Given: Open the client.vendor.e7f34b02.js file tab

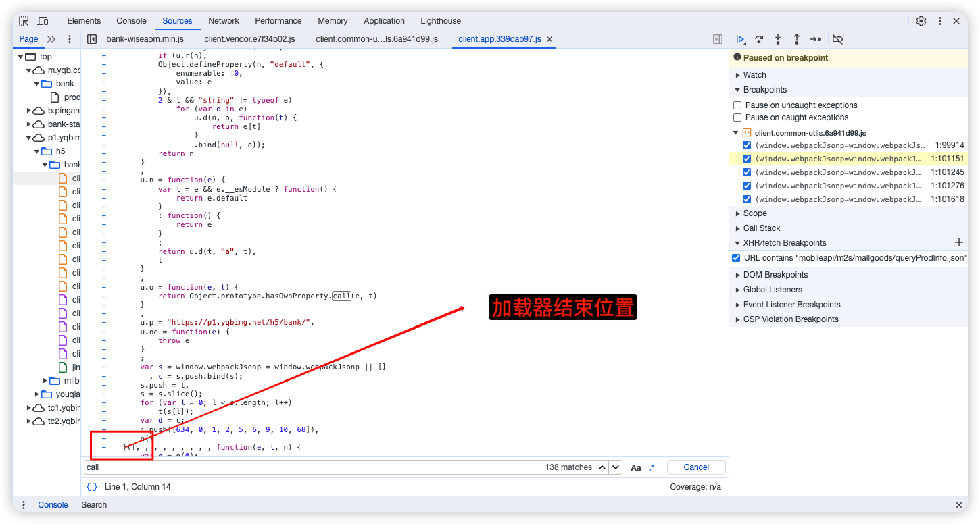Looking at the screenshot, I should coord(249,39).
